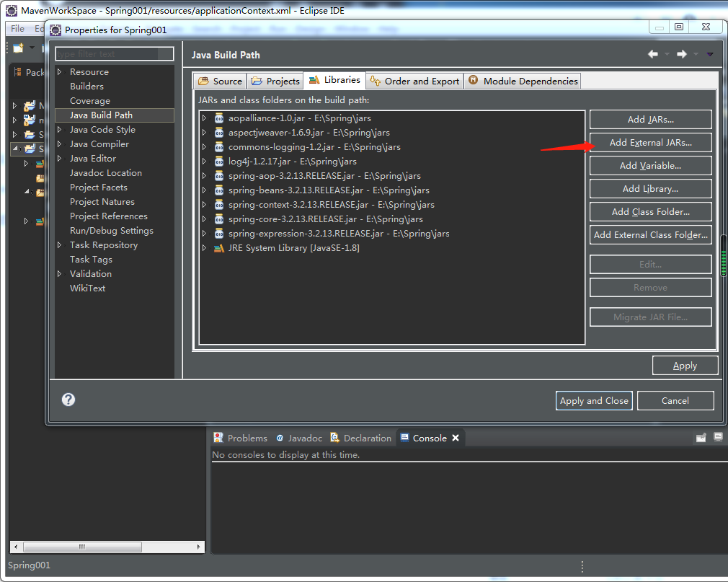This screenshot has width=728, height=582.
Task: Click spring-context-3.2.13.RELEASE.jar jar icon
Action: pyautogui.click(x=219, y=204)
